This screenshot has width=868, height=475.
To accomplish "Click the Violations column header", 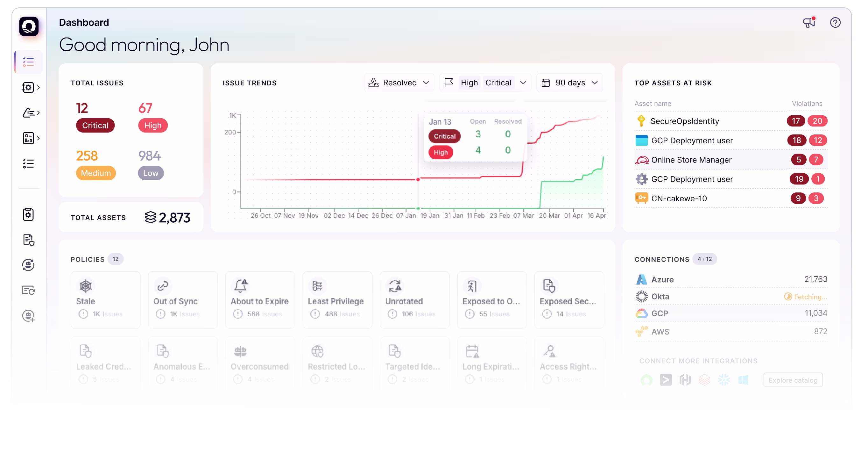I will tap(806, 104).
